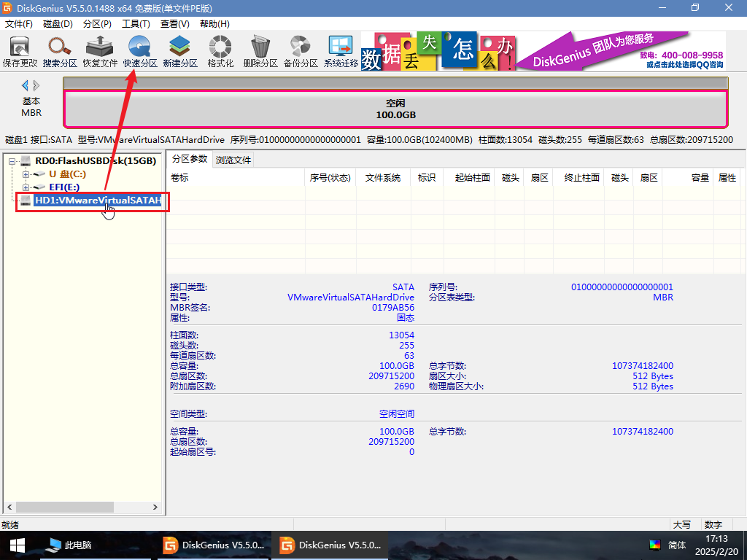Expand the EFI(E:) tree node
This screenshot has height=560, width=747.
pos(26,187)
